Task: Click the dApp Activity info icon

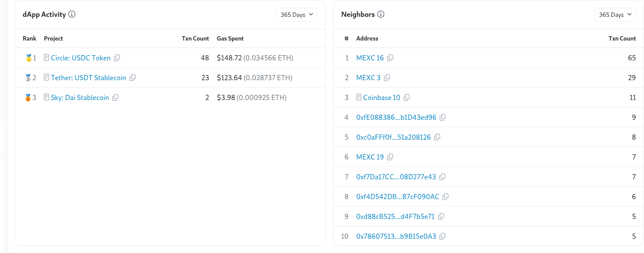Action: [72, 14]
